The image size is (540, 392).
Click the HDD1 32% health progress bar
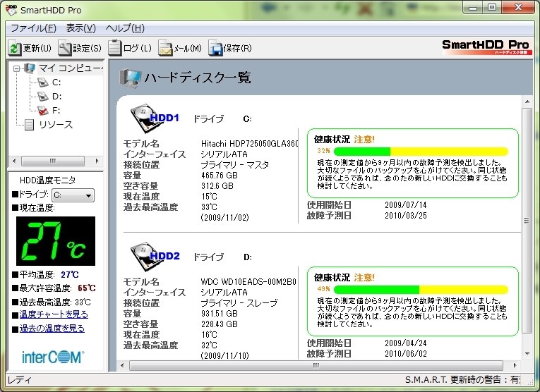[421, 152]
